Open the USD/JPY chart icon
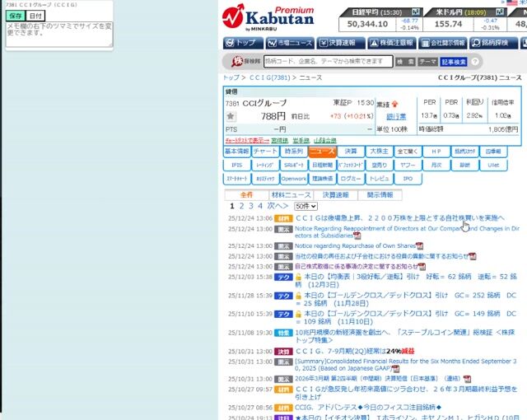Image resolution: width=527 pixels, height=420 pixels. (500, 12)
